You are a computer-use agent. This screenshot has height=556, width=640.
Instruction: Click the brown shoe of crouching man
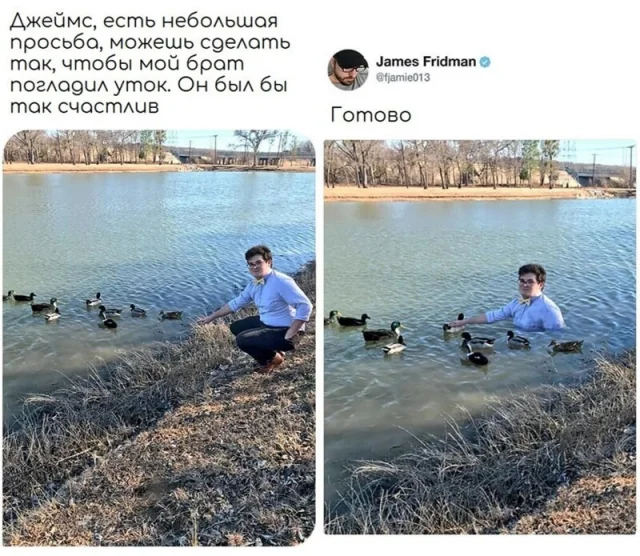point(270,363)
